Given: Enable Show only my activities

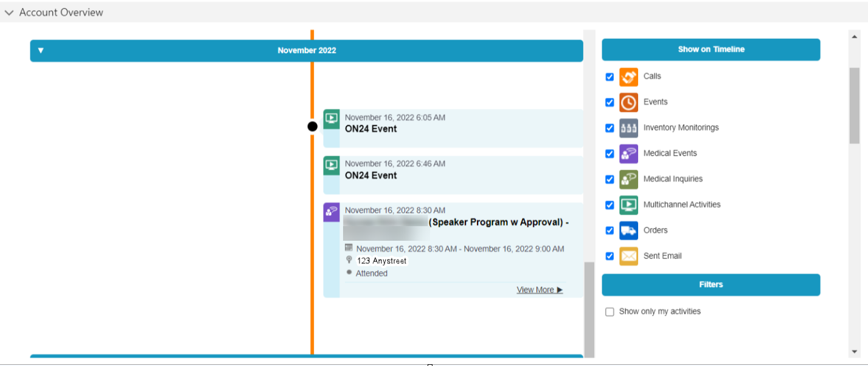Looking at the screenshot, I should click(609, 312).
